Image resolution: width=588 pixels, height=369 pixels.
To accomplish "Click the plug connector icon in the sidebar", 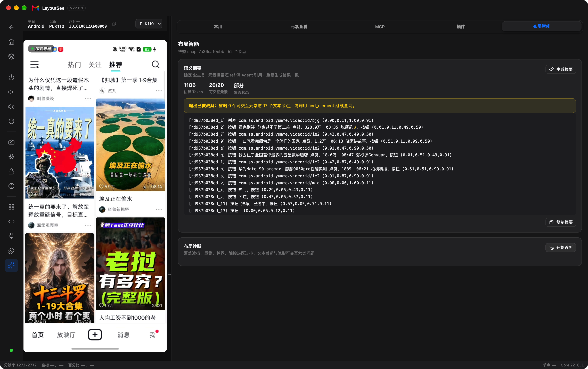I will click(11, 236).
